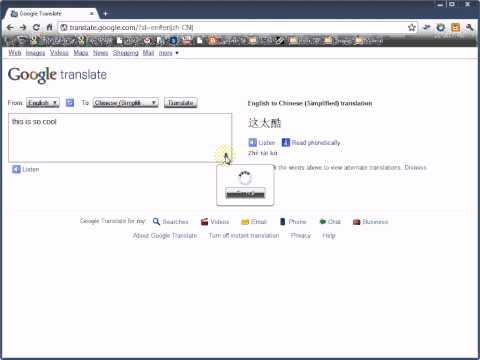Click the dark button in the popup
The width and height of the screenshot is (480, 360).
click(x=245, y=193)
